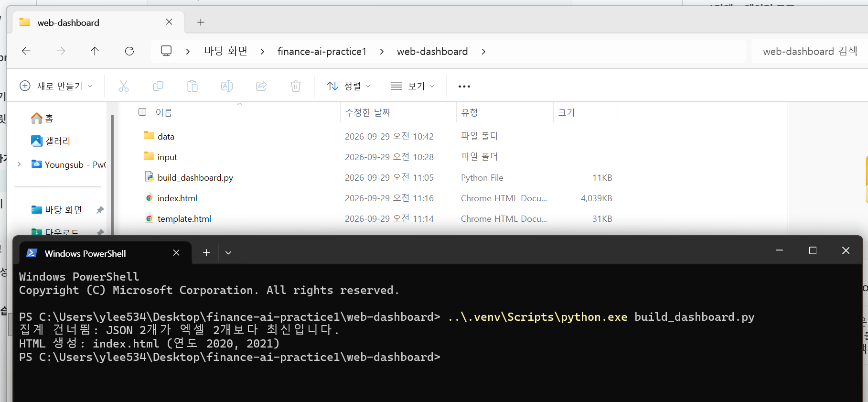Open the 새로 만들기 dropdown
Screen dimensions: 868x402
[56, 86]
